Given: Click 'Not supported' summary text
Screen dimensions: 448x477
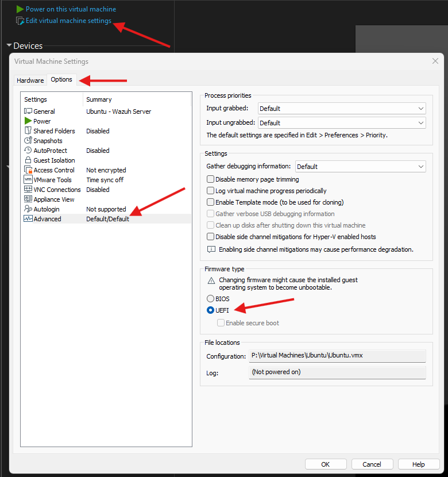Looking at the screenshot, I should click(x=106, y=209).
